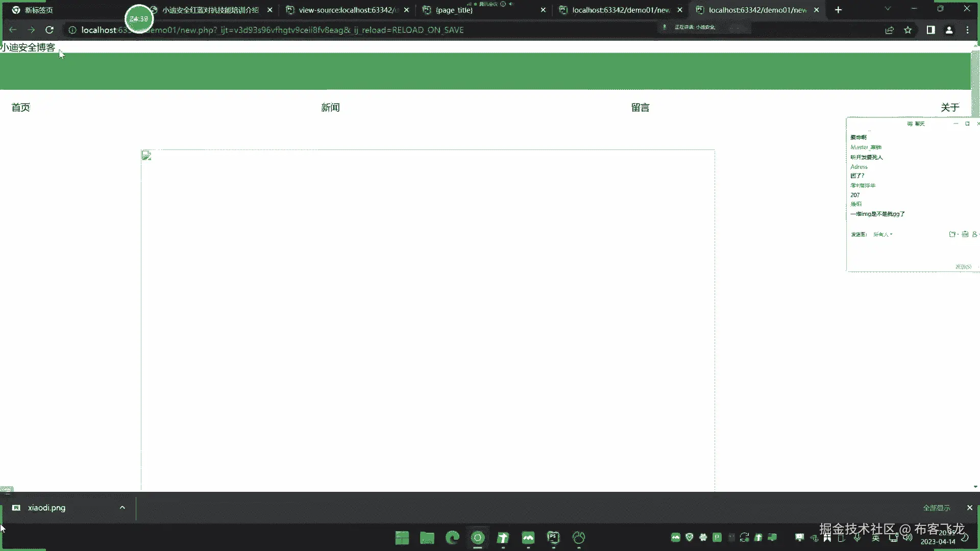Image resolution: width=980 pixels, height=551 pixels.
Task: Switch to the 新标签页 tab
Action: (x=38, y=10)
